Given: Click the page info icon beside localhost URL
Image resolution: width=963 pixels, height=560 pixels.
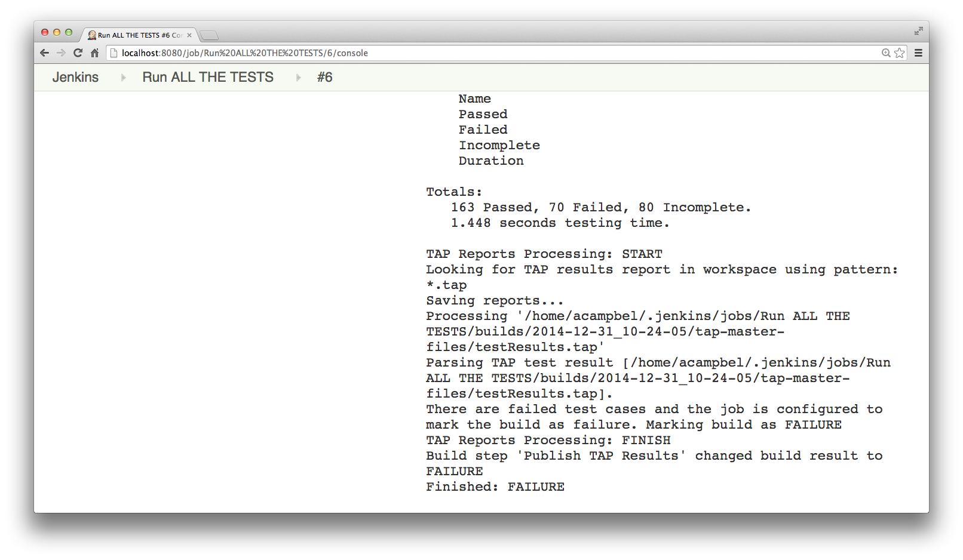Looking at the screenshot, I should pos(114,53).
